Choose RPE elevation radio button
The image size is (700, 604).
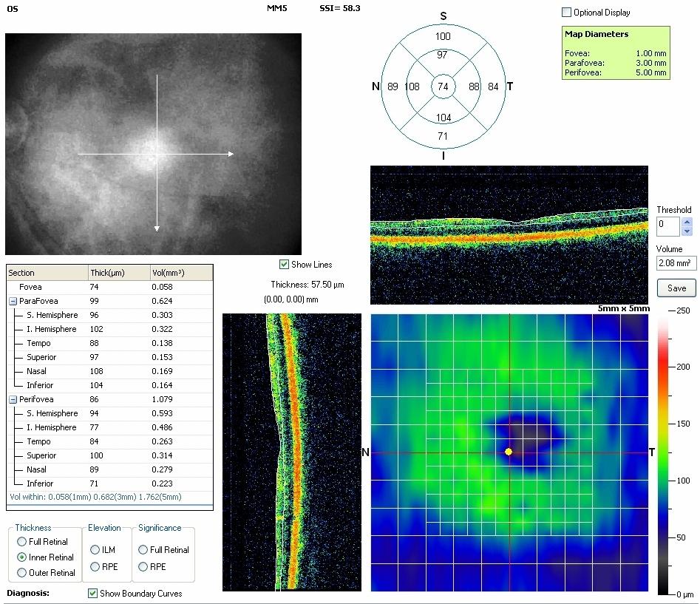(x=95, y=567)
